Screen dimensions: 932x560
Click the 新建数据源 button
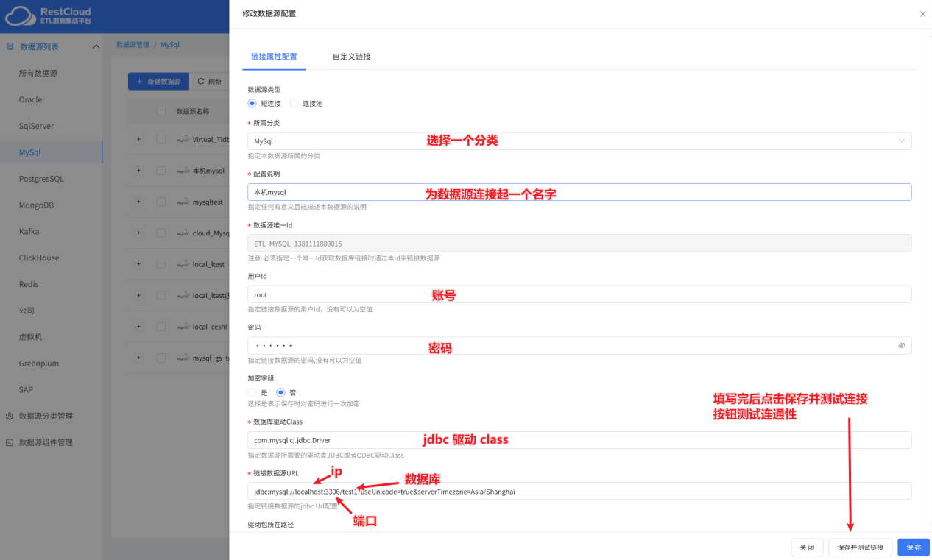158,82
